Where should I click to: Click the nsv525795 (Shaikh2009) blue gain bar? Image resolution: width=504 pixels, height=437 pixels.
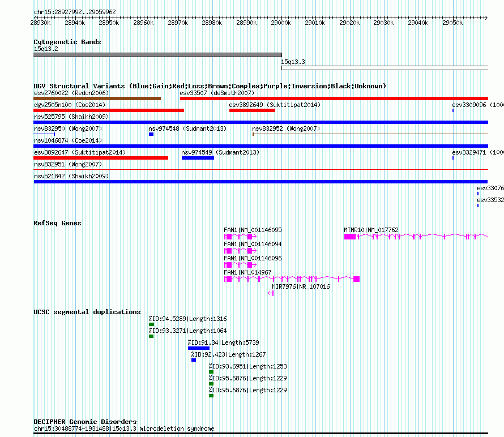[x=260, y=122]
